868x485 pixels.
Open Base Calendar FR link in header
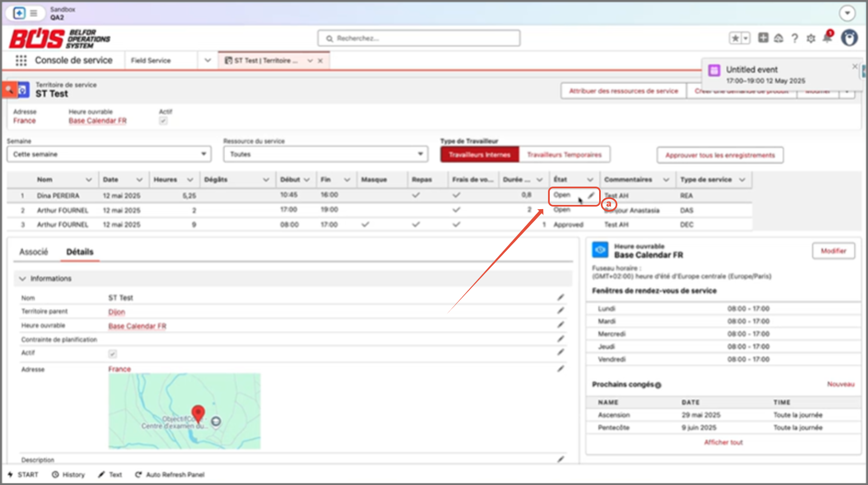pyautogui.click(x=97, y=121)
